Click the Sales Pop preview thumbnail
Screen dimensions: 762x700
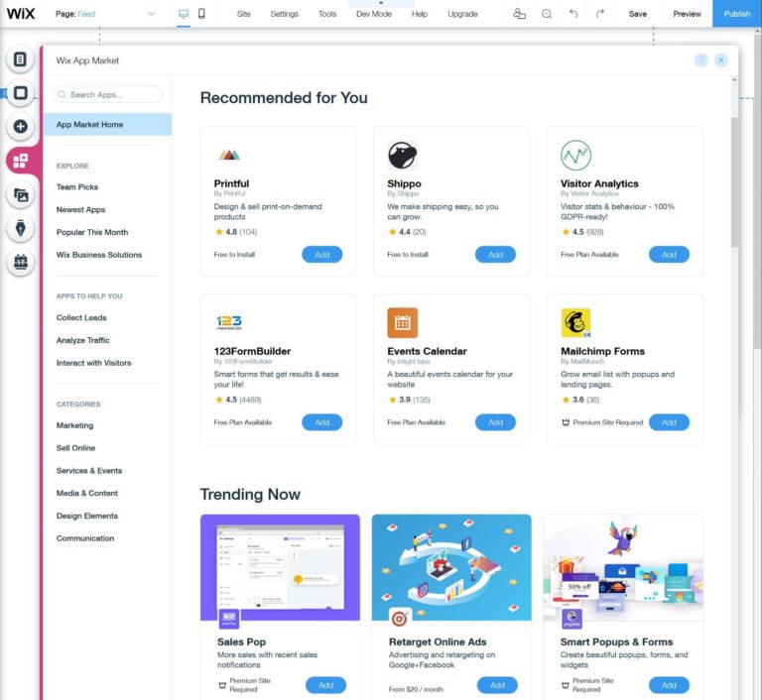pos(280,567)
